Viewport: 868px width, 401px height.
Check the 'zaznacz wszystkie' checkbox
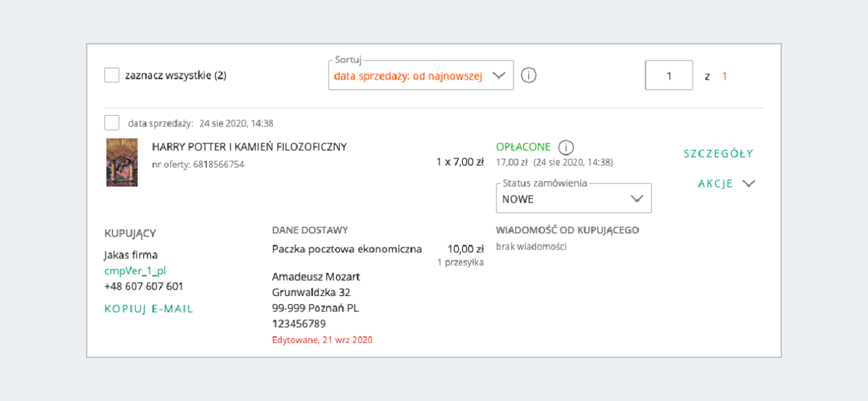(111, 75)
